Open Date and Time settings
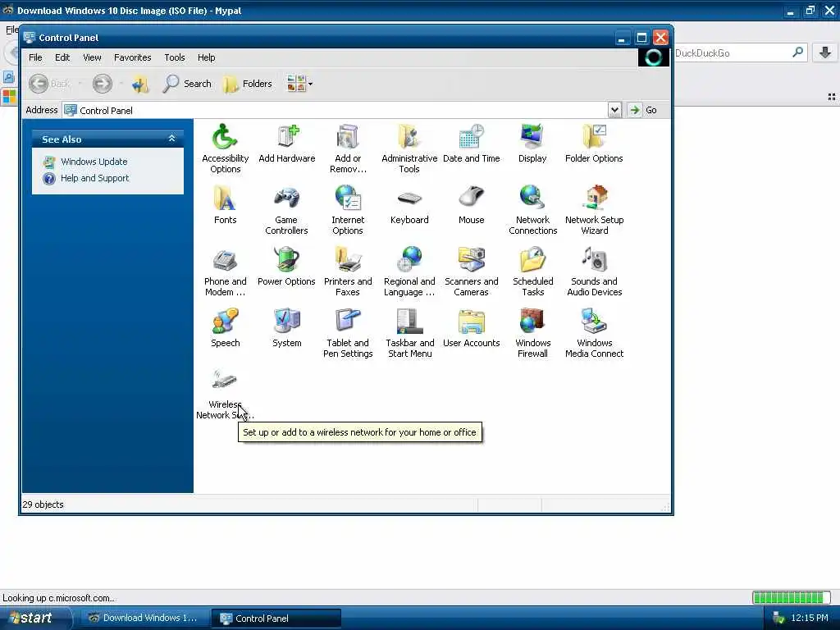The width and height of the screenshot is (840, 630). pos(472,143)
